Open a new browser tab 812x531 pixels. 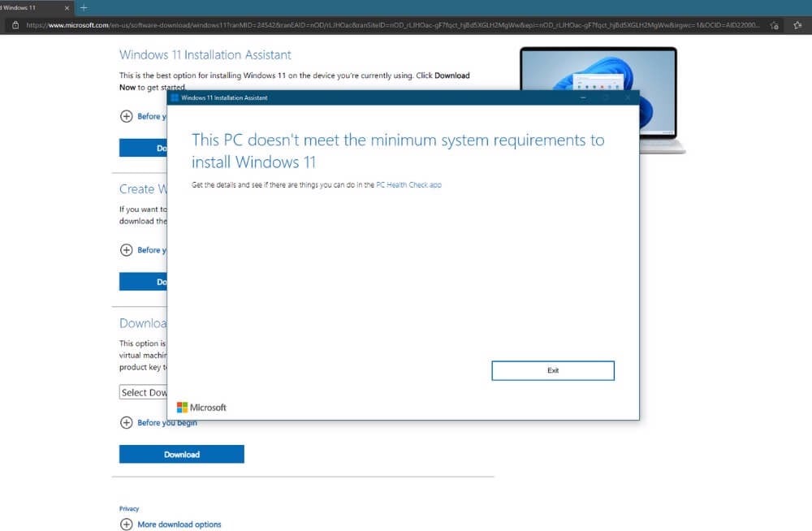point(84,7)
